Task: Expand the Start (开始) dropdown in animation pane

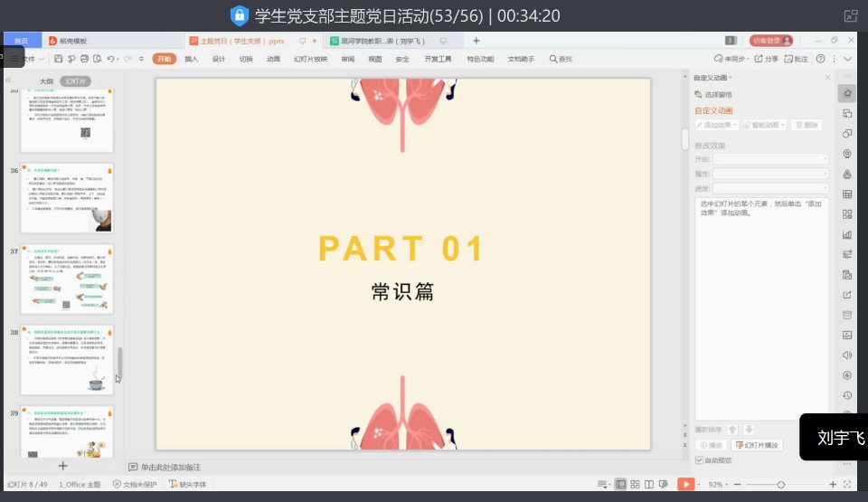Action: pyautogui.click(x=770, y=158)
